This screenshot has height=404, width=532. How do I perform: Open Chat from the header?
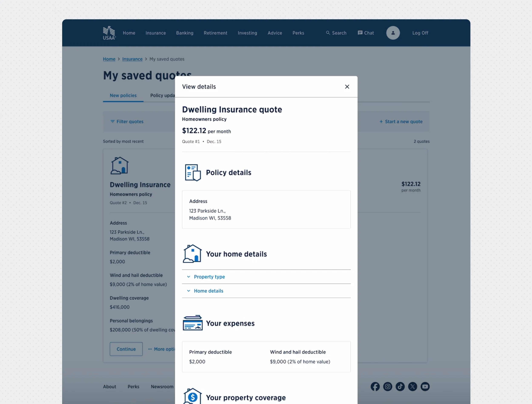point(366,33)
